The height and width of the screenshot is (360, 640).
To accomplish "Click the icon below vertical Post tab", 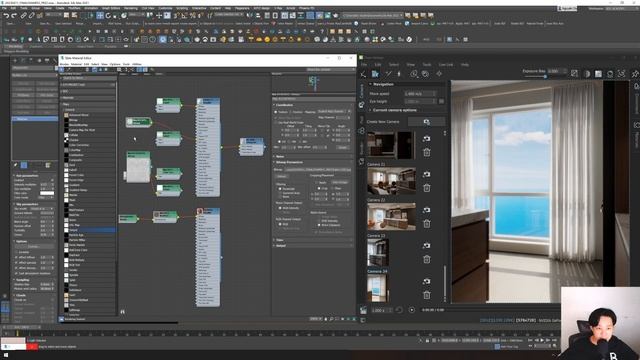I will coord(361,131).
